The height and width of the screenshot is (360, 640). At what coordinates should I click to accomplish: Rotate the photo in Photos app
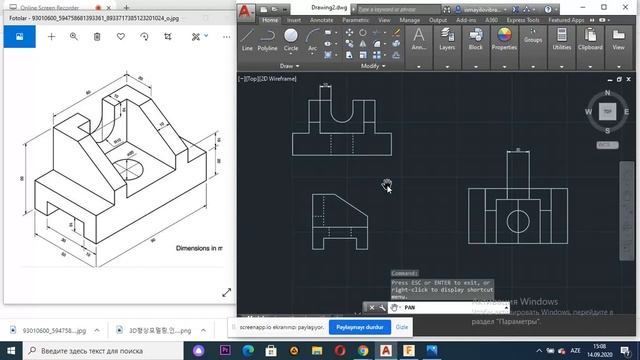tap(144, 37)
